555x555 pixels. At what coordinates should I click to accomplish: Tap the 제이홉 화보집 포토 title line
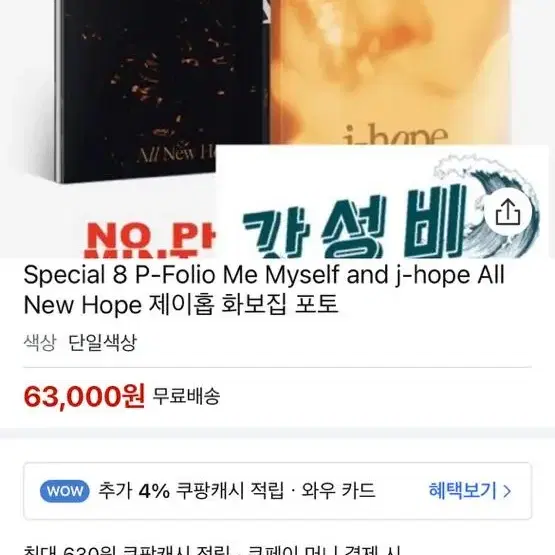click(244, 304)
